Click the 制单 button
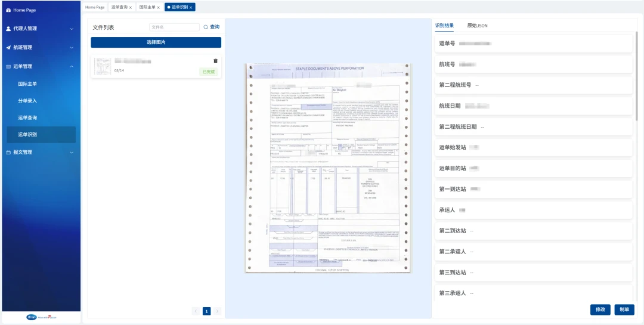Viewport: 644px width, 325px height. pos(624,310)
